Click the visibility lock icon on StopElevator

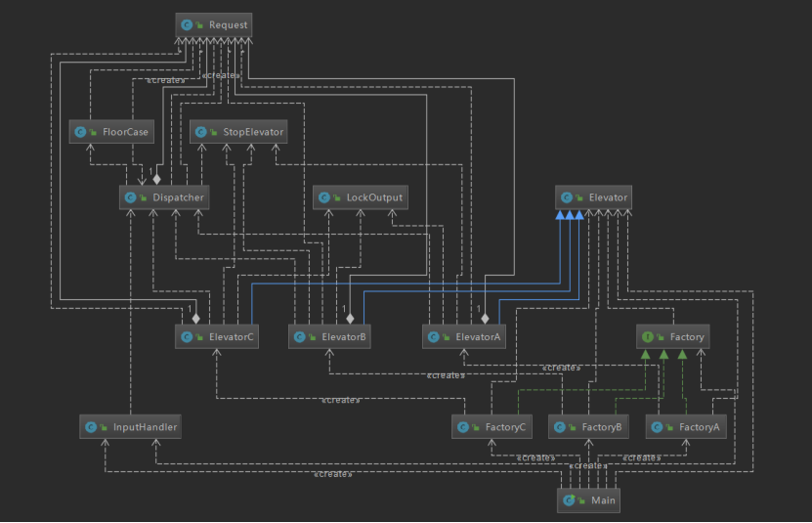pyautogui.click(x=213, y=132)
